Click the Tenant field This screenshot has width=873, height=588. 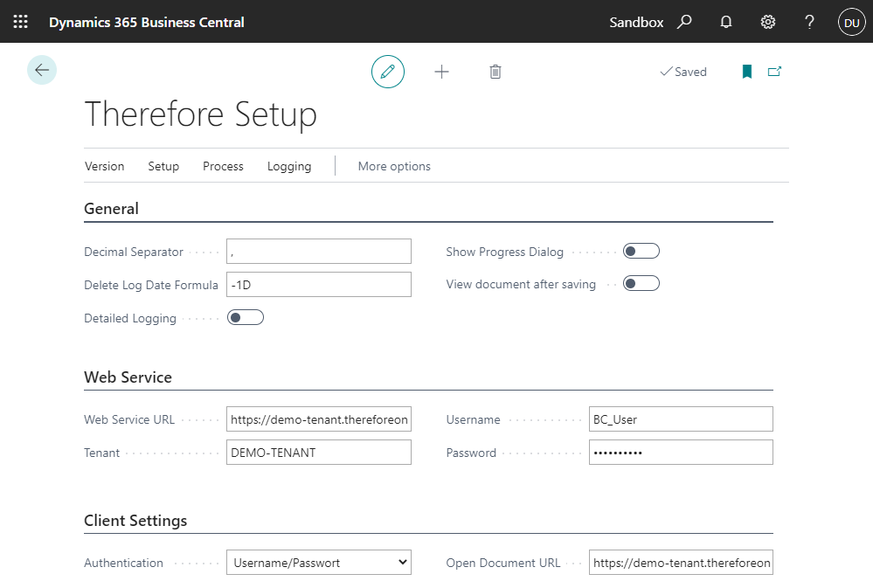[319, 452]
